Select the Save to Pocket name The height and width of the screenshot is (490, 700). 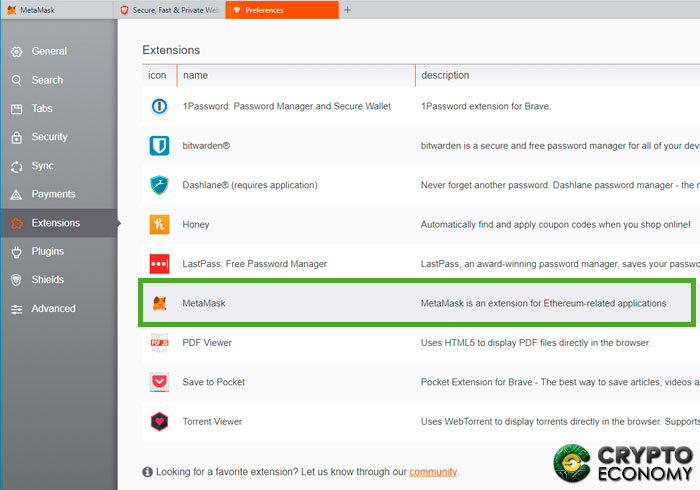pos(213,382)
